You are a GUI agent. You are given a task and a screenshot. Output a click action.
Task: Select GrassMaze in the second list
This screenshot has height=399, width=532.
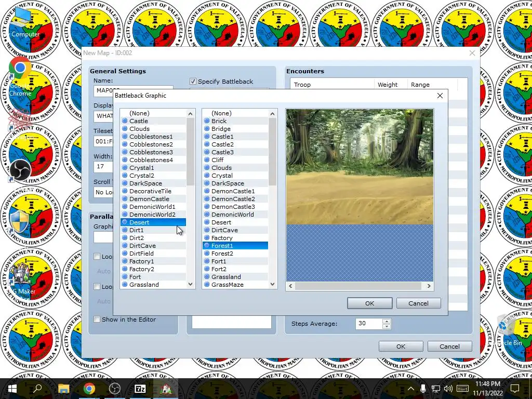tap(235, 285)
